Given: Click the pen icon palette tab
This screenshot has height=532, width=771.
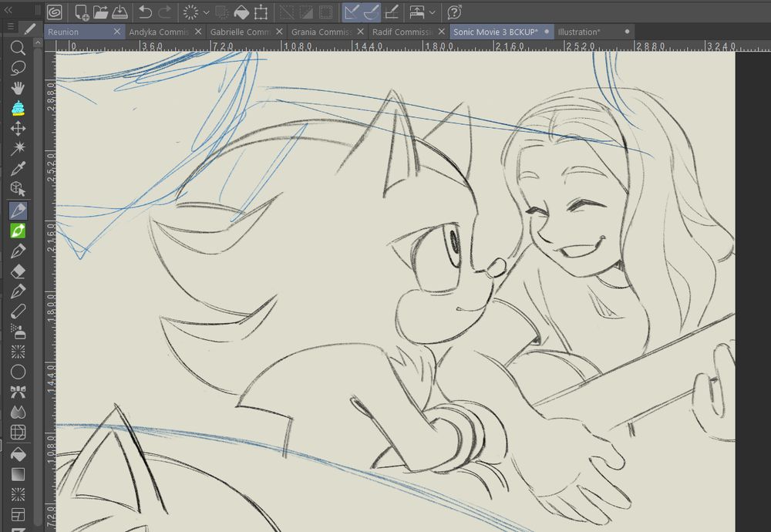Looking at the screenshot, I should click(30, 29).
